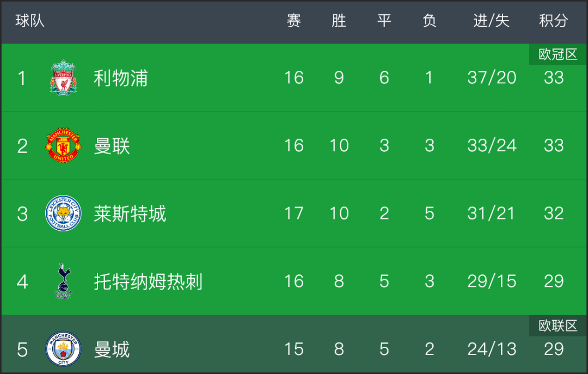Click the Leicester City crest
The width and height of the screenshot is (588, 374).
click(63, 213)
